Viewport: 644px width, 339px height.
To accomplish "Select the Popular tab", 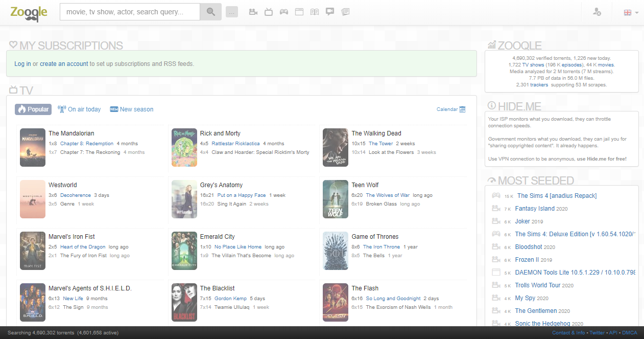I will 33,109.
